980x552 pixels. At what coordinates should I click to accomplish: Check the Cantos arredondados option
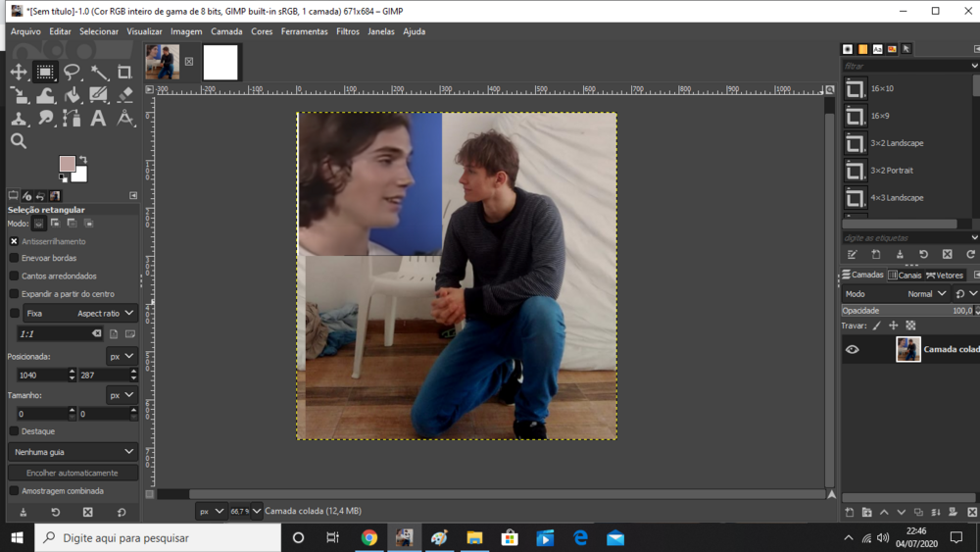14,276
